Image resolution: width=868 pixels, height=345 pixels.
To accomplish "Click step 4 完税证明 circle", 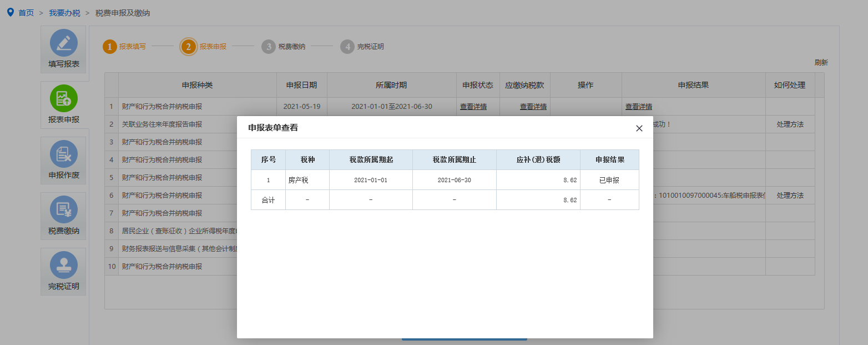I will 347,47.
